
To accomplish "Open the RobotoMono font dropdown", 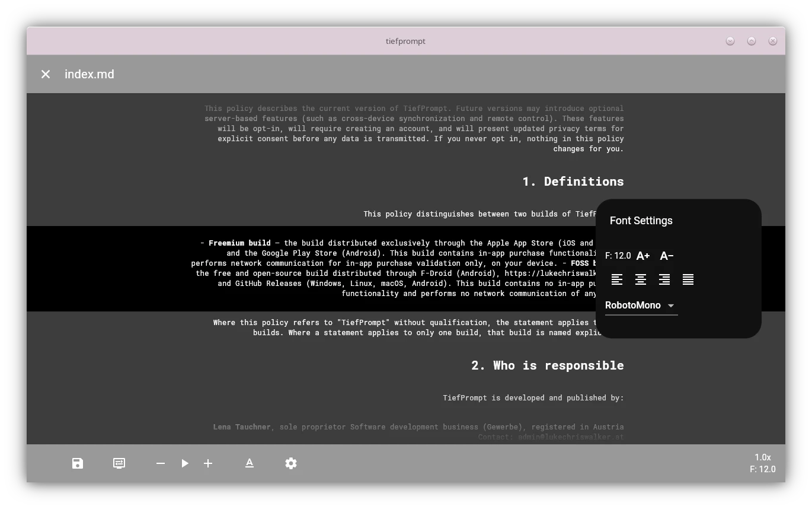I will point(641,306).
